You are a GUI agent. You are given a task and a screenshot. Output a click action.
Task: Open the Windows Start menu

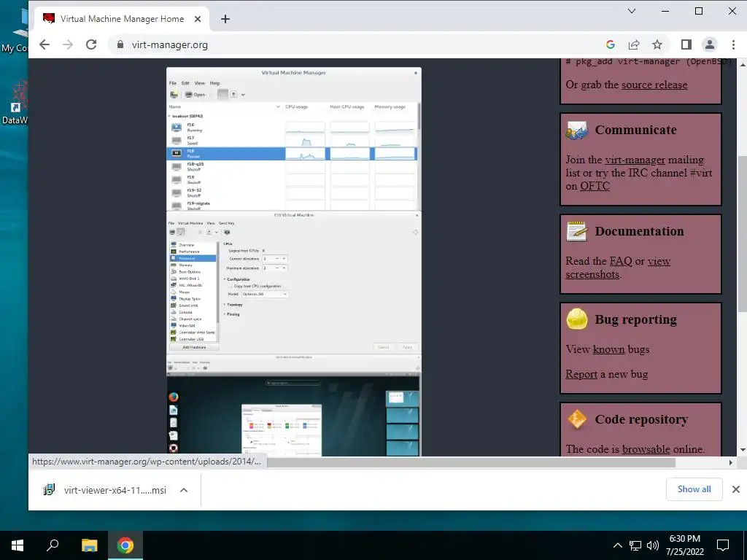[x=18, y=545]
